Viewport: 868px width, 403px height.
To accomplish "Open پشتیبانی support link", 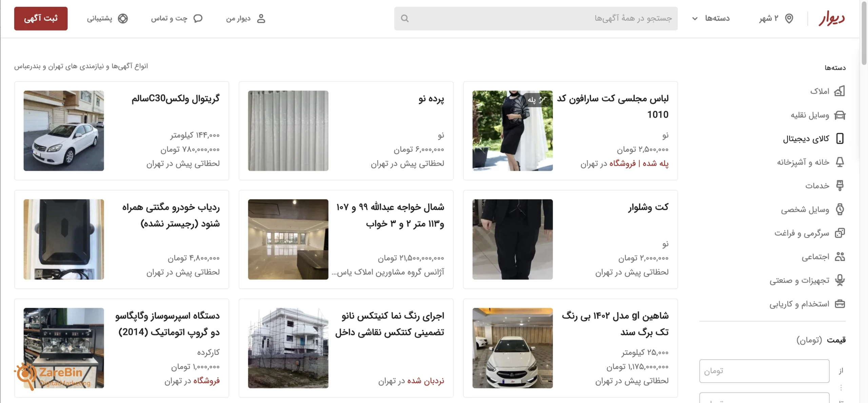I will 107,18.
